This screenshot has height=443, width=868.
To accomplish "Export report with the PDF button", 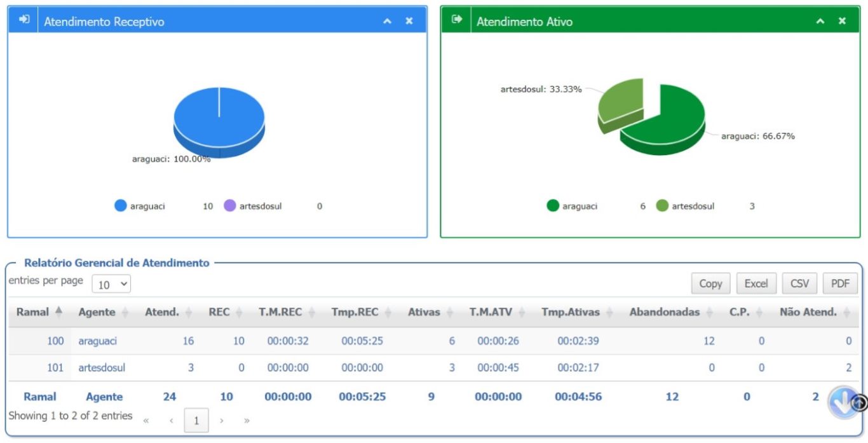I will (840, 283).
